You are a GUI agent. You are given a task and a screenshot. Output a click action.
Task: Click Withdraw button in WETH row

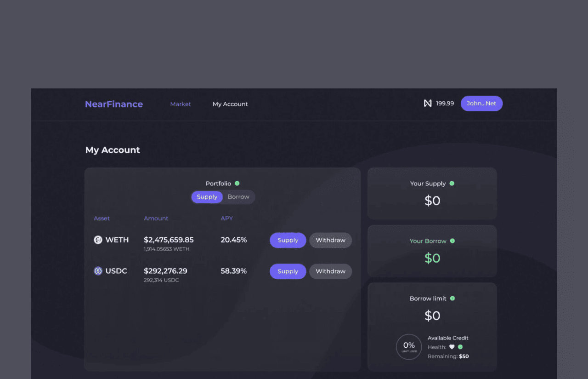pyautogui.click(x=330, y=240)
